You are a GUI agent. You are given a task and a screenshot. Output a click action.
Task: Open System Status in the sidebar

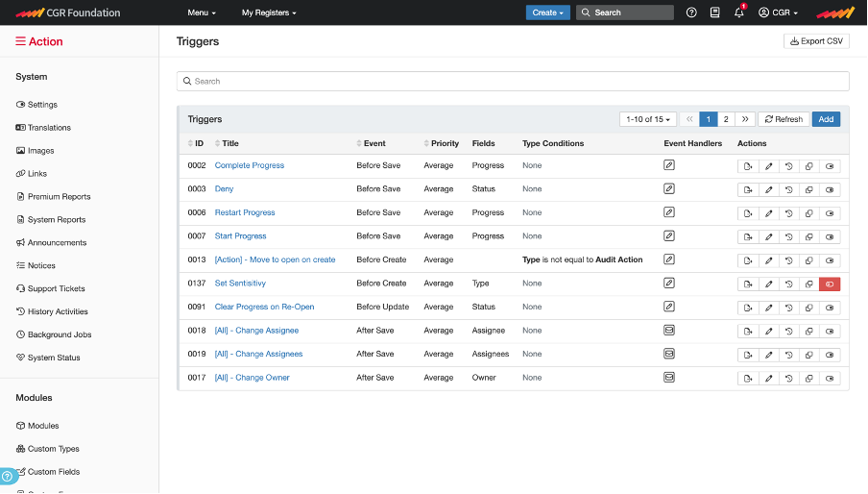(48, 358)
